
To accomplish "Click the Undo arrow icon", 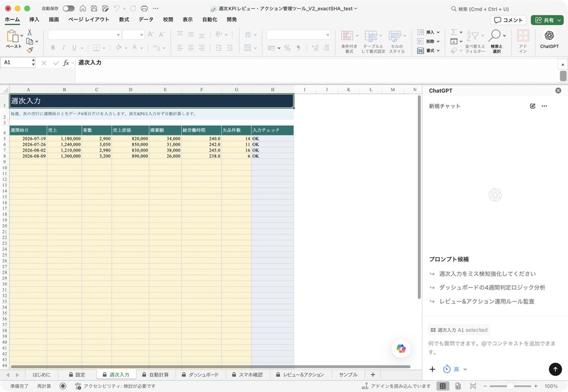I will coord(116,8).
